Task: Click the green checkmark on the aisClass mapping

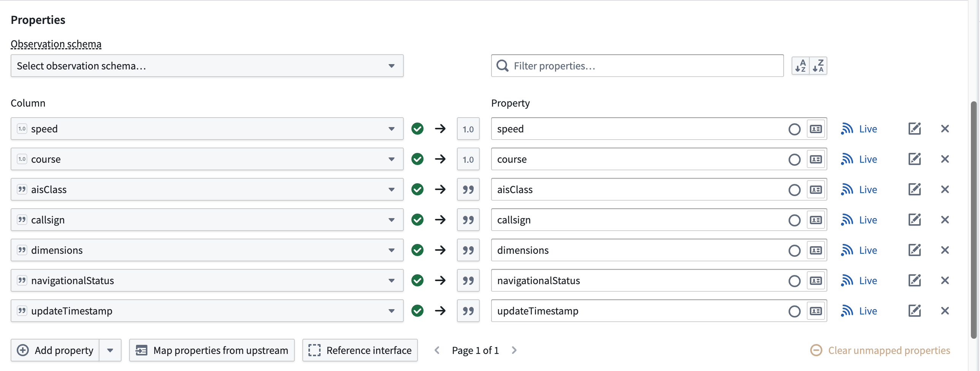Action: pyautogui.click(x=417, y=189)
